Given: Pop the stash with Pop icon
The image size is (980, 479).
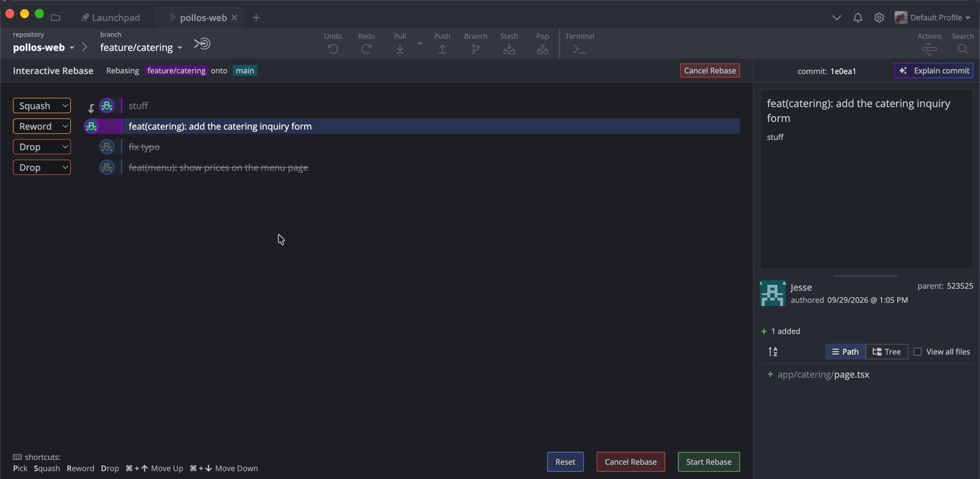Looking at the screenshot, I should point(543,49).
